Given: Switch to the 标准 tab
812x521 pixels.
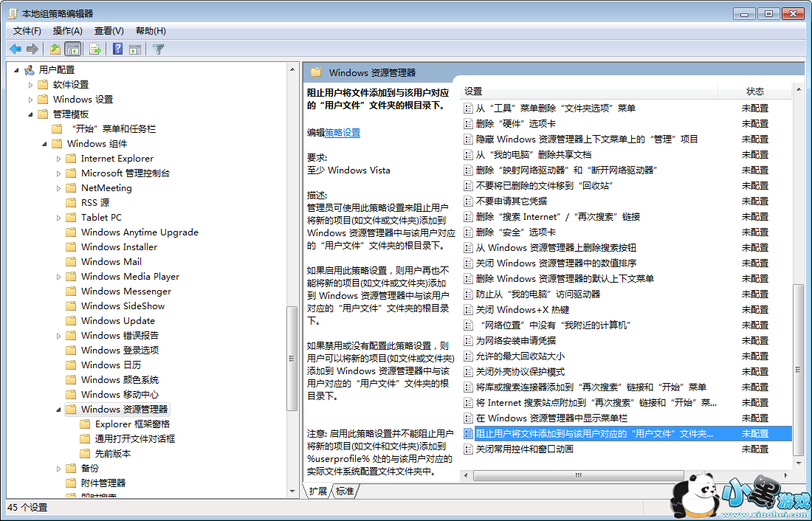Looking at the screenshot, I should (345, 491).
